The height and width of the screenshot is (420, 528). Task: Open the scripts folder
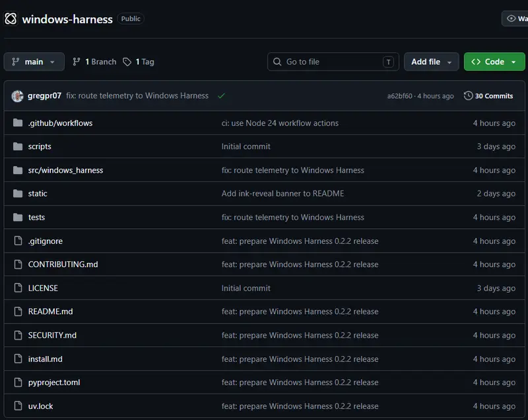pos(40,146)
